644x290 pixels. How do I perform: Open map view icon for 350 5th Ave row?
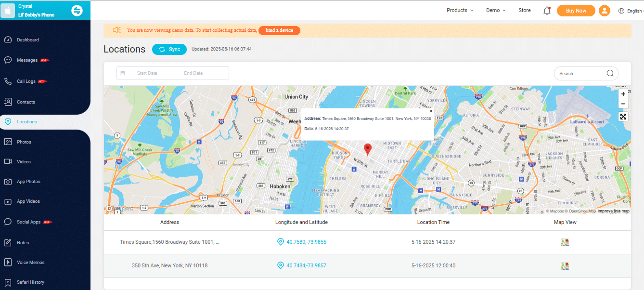(x=565, y=266)
